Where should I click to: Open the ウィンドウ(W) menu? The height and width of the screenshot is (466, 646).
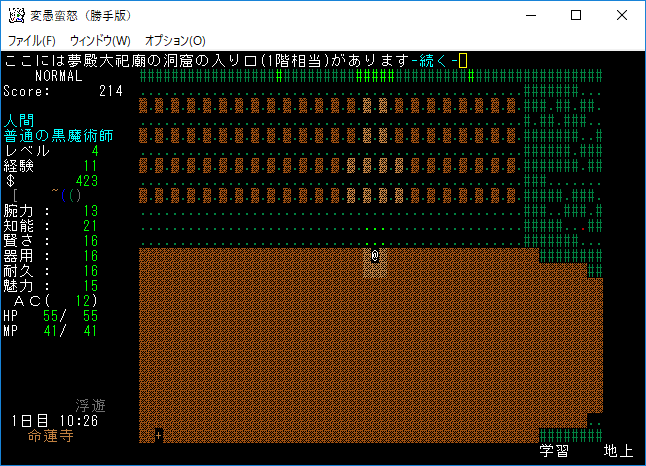pyautogui.click(x=100, y=40)
